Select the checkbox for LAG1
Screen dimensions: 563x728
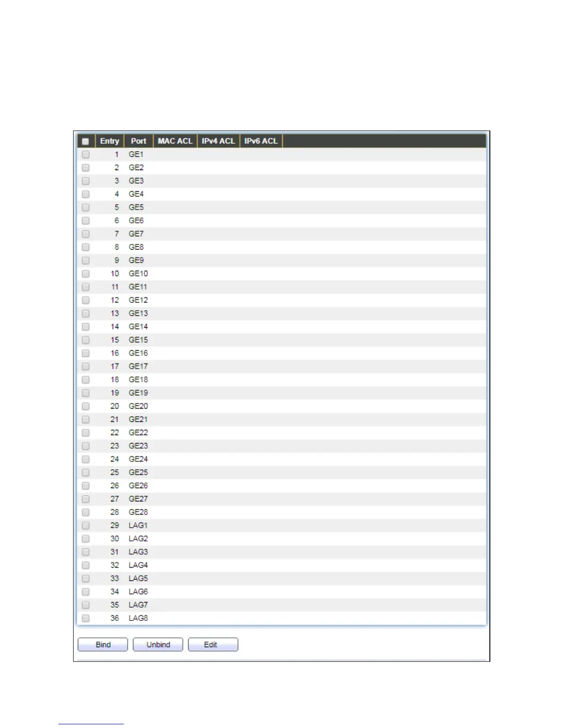pos(86,525)
